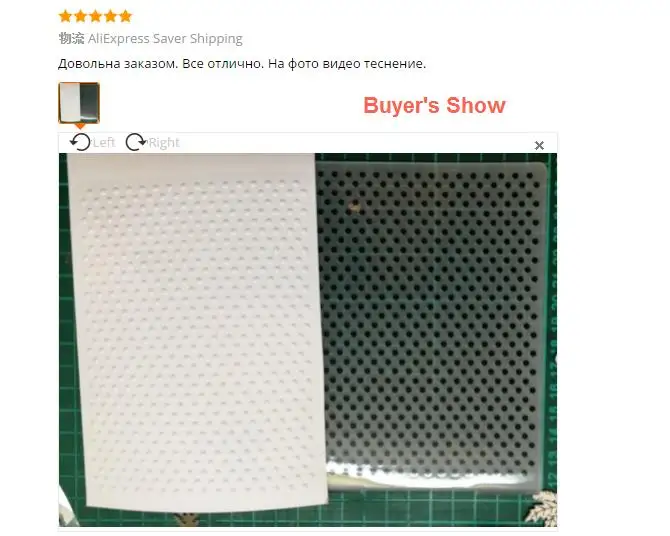Screen dimensions: 670x536
Task: Click the Russian review comment text
Action: point(242,64)
